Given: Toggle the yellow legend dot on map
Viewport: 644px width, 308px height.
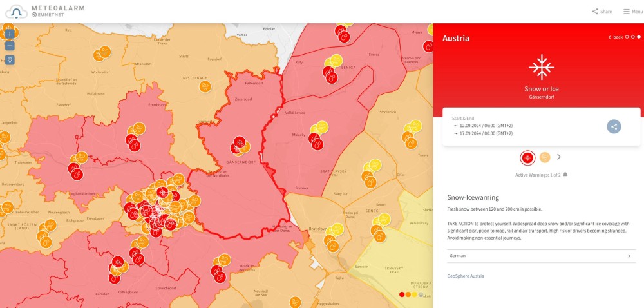Looking at the screenshot, I should tap(415, 294).
